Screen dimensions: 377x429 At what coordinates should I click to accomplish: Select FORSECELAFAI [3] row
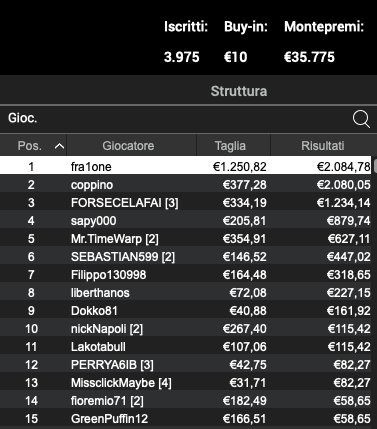click(x=186, y=203)
